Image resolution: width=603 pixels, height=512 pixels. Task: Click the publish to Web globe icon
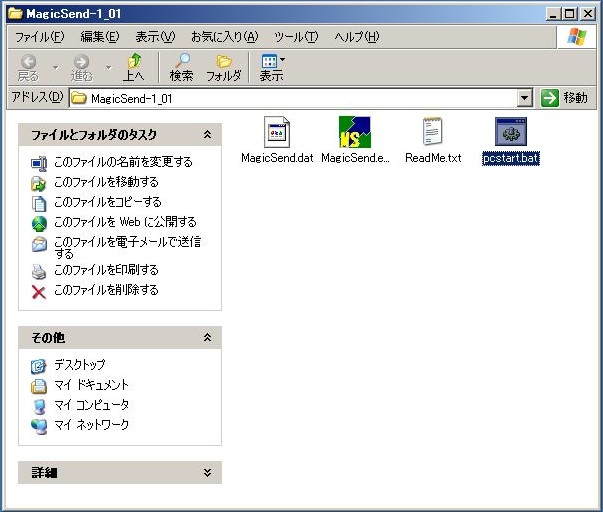tap(39, 223)
